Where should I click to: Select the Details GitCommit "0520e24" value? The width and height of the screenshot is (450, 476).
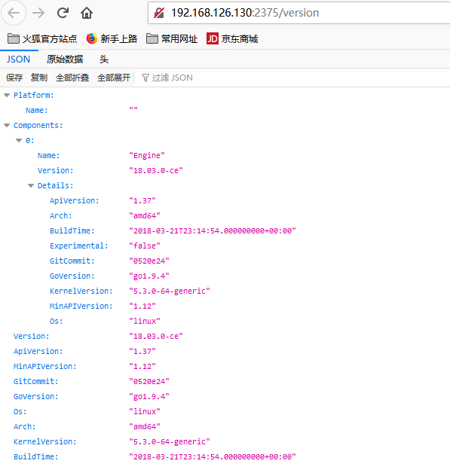(x=149, y=261)
